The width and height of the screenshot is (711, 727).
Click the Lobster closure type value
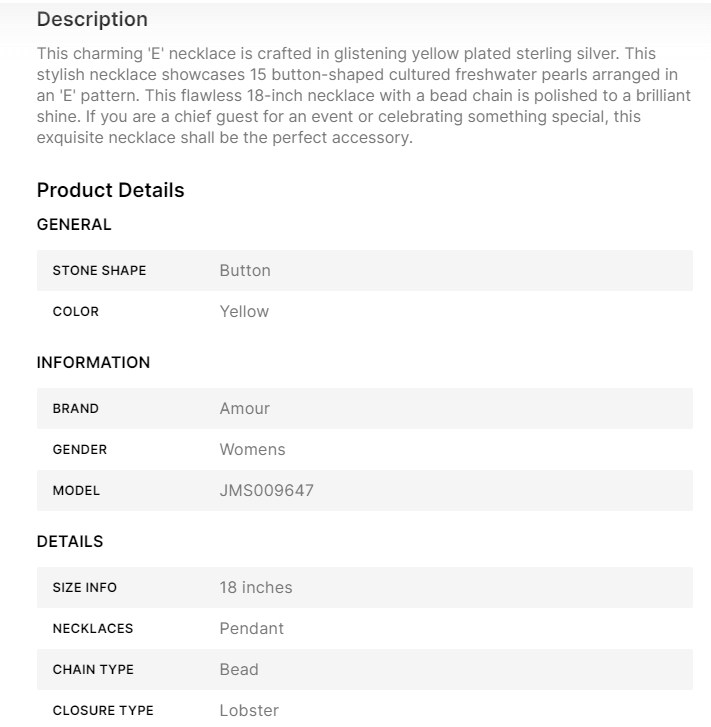click(249, 711)
